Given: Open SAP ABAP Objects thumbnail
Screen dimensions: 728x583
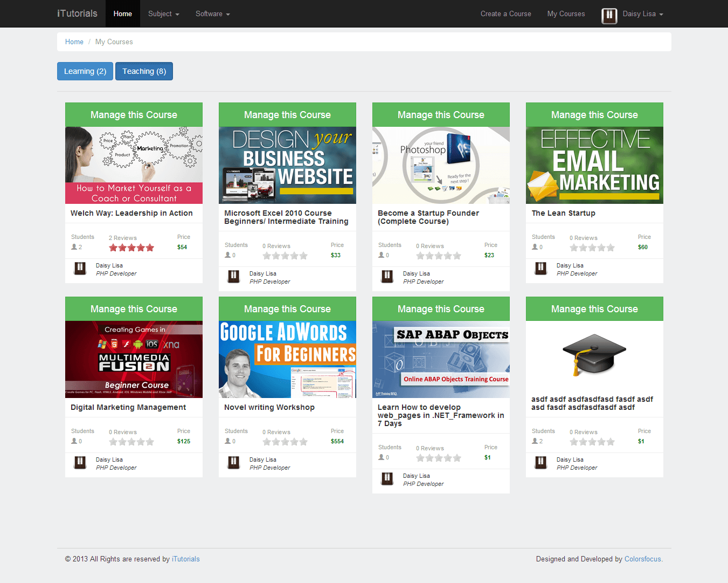Looking at the screenshot, I should coord(441,359).
